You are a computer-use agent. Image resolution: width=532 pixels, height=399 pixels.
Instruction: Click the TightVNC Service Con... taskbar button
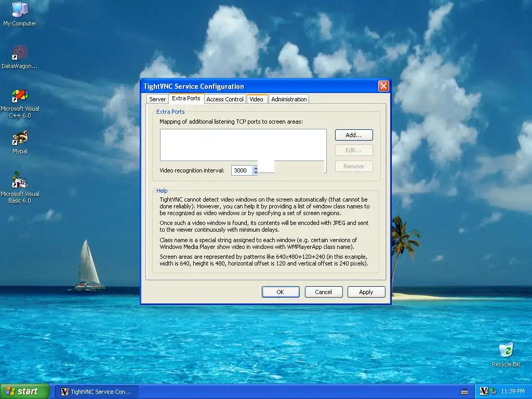click(x=96, y=392)
